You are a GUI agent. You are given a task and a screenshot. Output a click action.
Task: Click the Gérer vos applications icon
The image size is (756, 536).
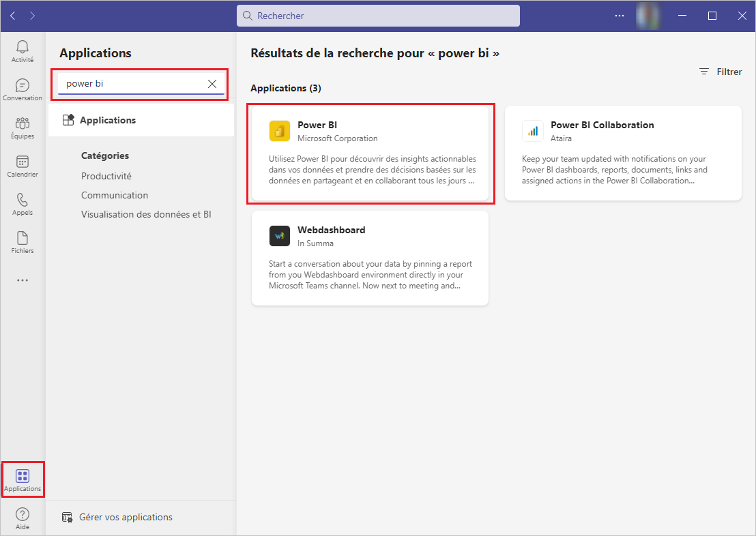point(67,518)
